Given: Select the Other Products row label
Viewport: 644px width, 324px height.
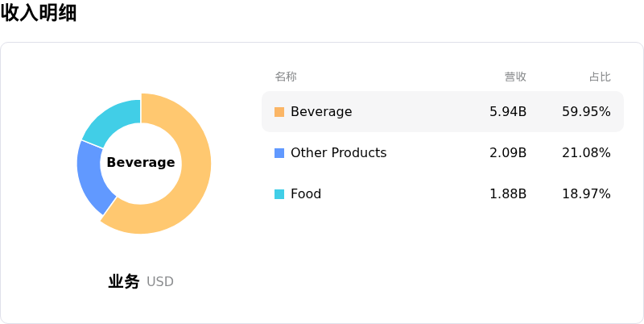Looking at the screenshot, I should pyautogui.click(x=338, y=153).
